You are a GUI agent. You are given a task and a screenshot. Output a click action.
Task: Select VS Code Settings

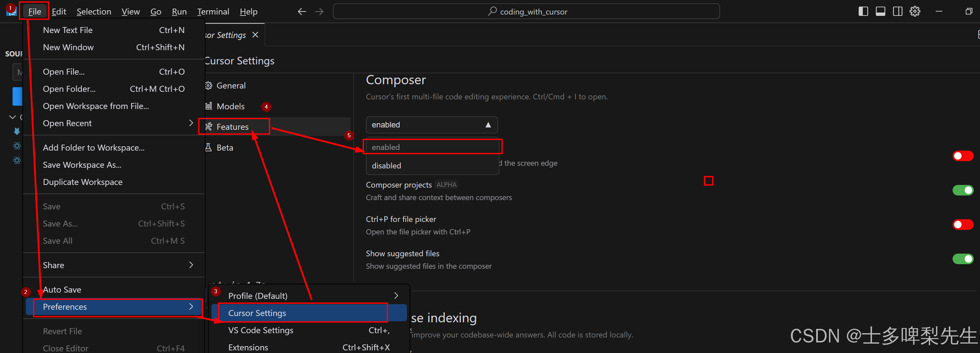click(309, 330)
